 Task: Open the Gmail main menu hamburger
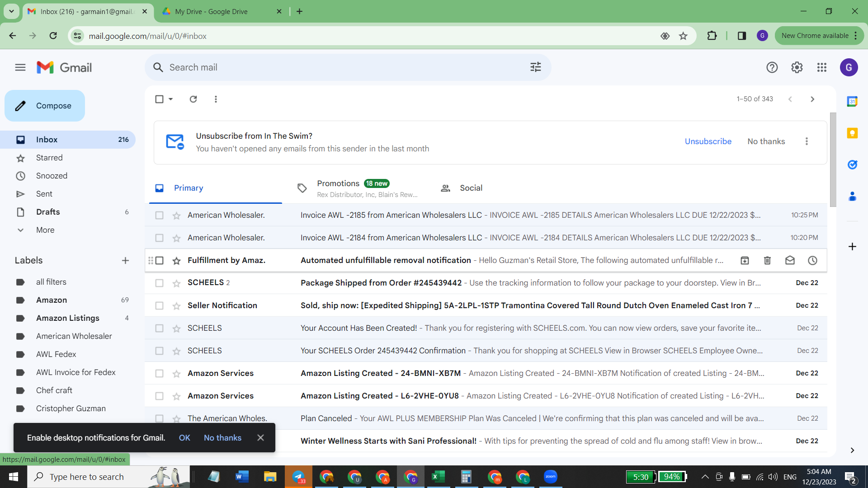(20, 68)
